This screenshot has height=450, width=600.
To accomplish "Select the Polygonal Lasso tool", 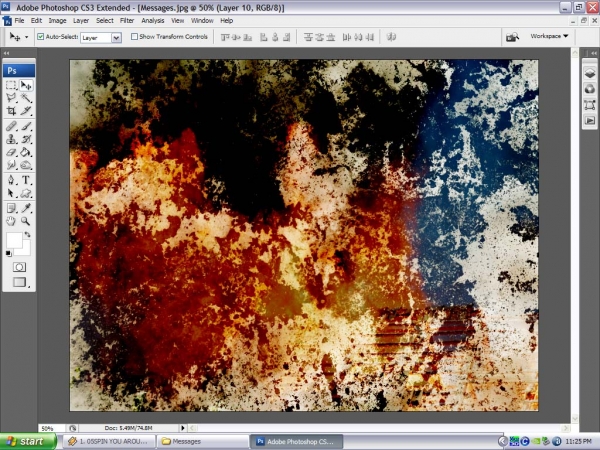I will click(x=11, y=98).
